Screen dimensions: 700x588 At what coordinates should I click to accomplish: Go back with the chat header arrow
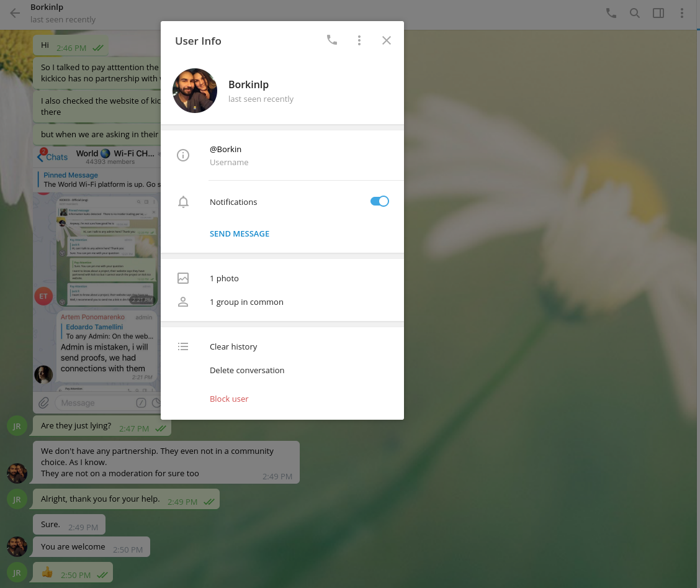click(15, 13)
